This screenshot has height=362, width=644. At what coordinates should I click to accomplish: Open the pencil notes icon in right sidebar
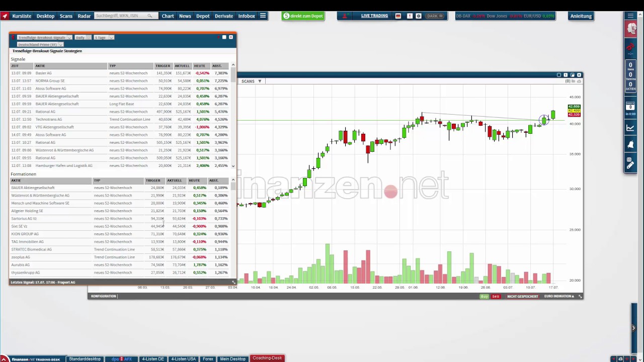630,163
